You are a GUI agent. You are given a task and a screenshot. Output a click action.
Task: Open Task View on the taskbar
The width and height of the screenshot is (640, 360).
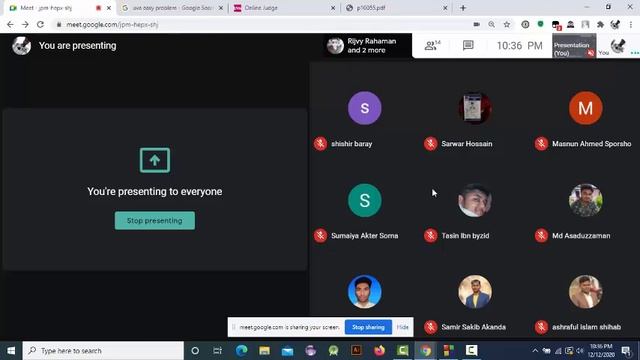(218, 351)
